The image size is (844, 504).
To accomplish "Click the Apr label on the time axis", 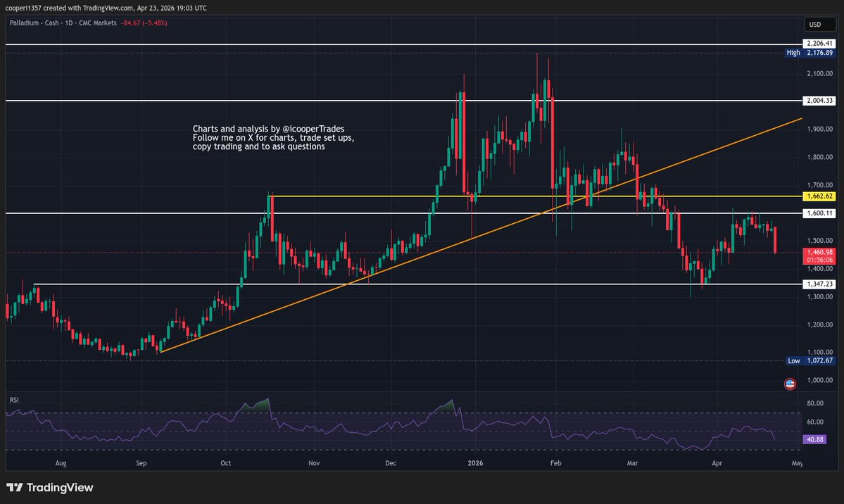I will 717,463.
